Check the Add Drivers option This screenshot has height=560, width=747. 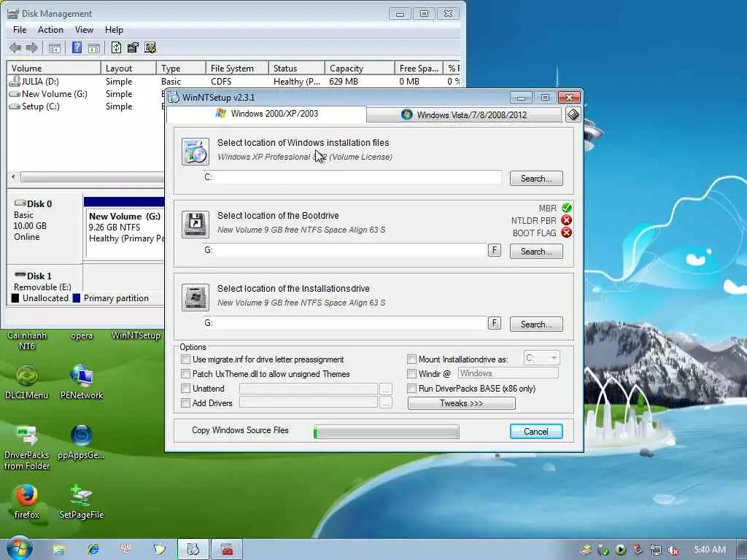pos(186,402)
